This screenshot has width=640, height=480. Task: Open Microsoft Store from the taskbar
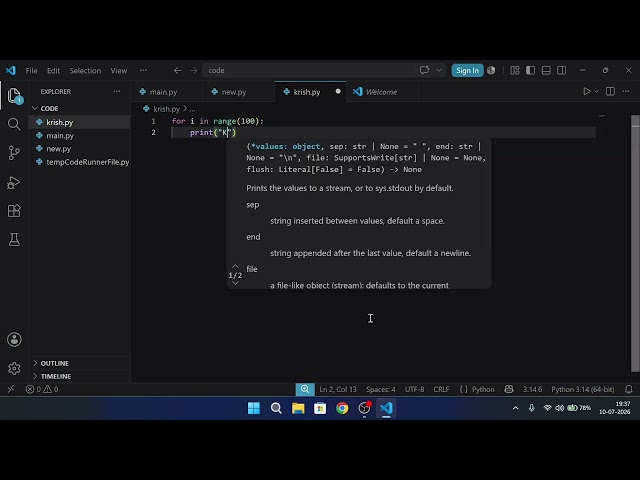[320, 408]
